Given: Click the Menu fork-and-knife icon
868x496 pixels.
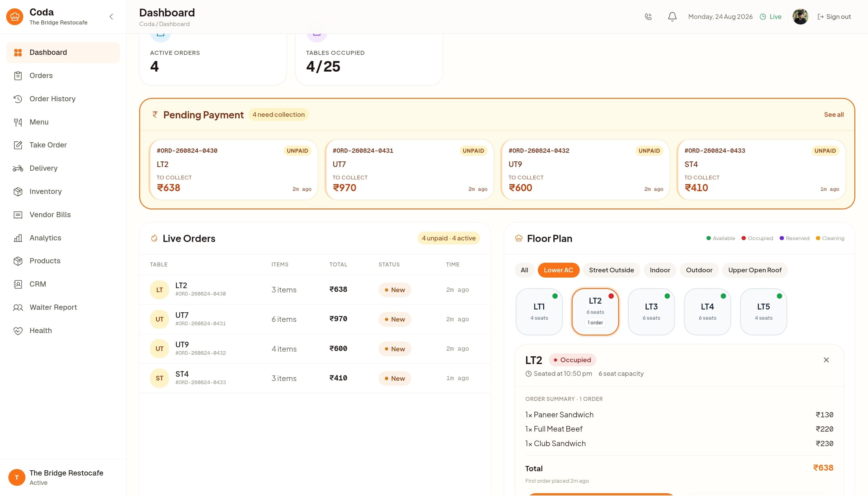Looking at the screenshot, I should [x=18, y=122].
